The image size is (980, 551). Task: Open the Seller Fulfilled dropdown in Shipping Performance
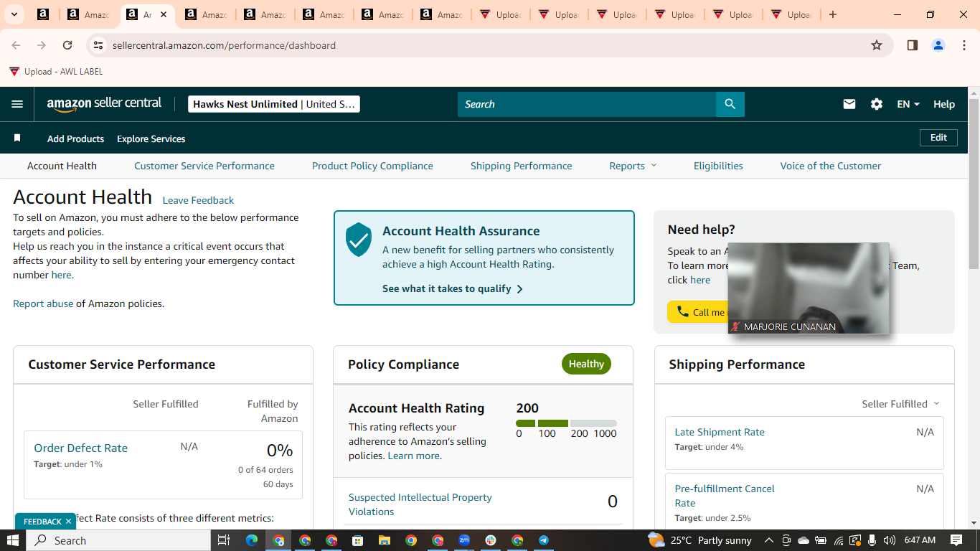click(x=900, y=404)
